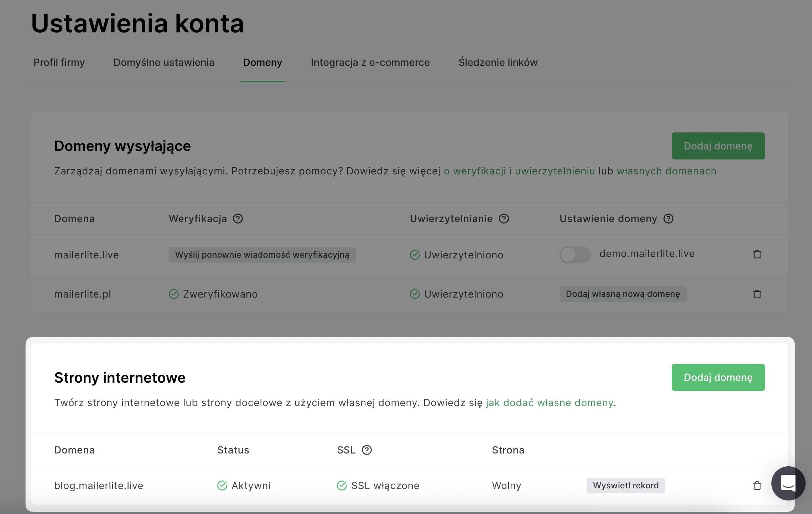Open Domyślne ustawienia tab
Image resolution: width=812 pixels, height=514 pixels.
coord(164,62)
